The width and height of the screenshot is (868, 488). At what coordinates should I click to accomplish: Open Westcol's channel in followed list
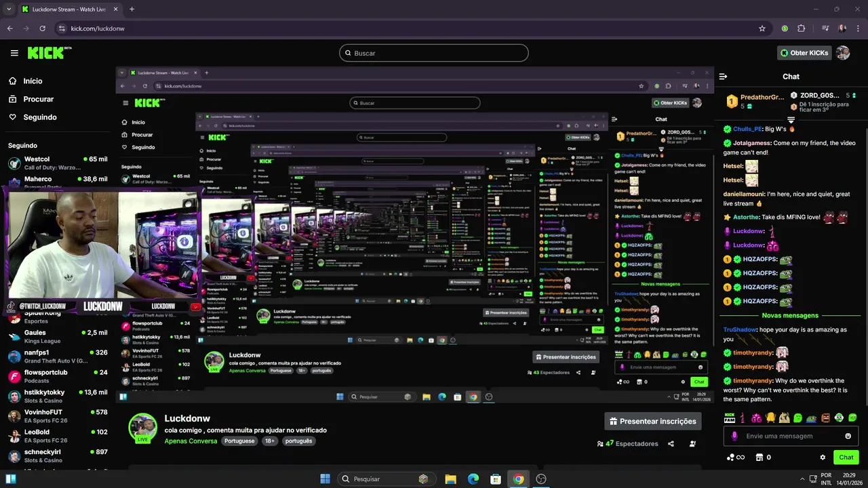point(58,163)
